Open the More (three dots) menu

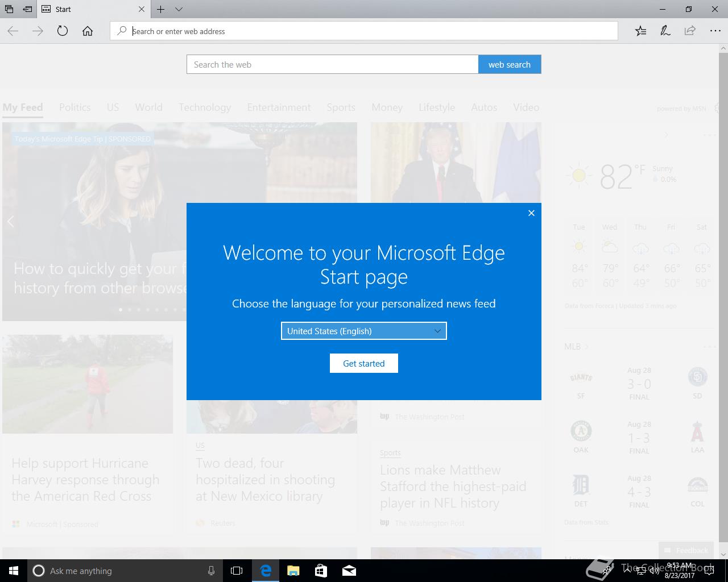click(x=715, y=31)
